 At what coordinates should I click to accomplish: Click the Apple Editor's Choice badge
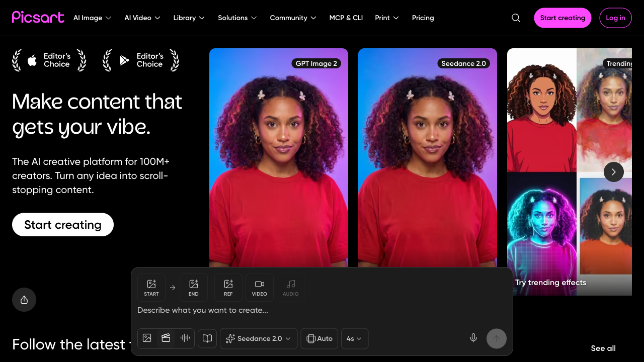[49, 60]
